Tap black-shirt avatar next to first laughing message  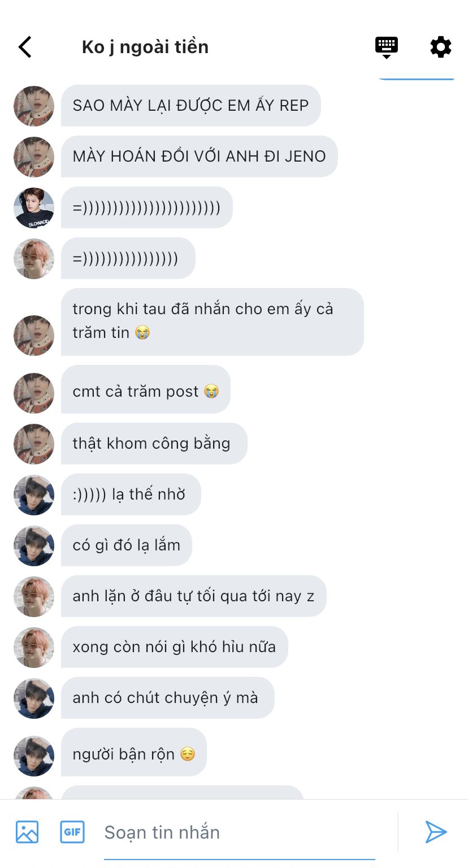click(x=34, y=208)
